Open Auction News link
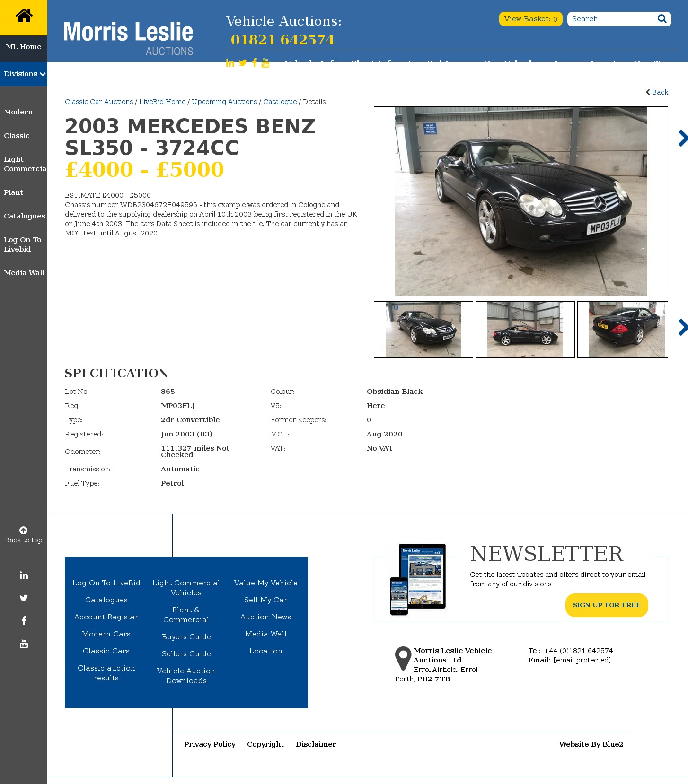 click(x=266, y=617)
